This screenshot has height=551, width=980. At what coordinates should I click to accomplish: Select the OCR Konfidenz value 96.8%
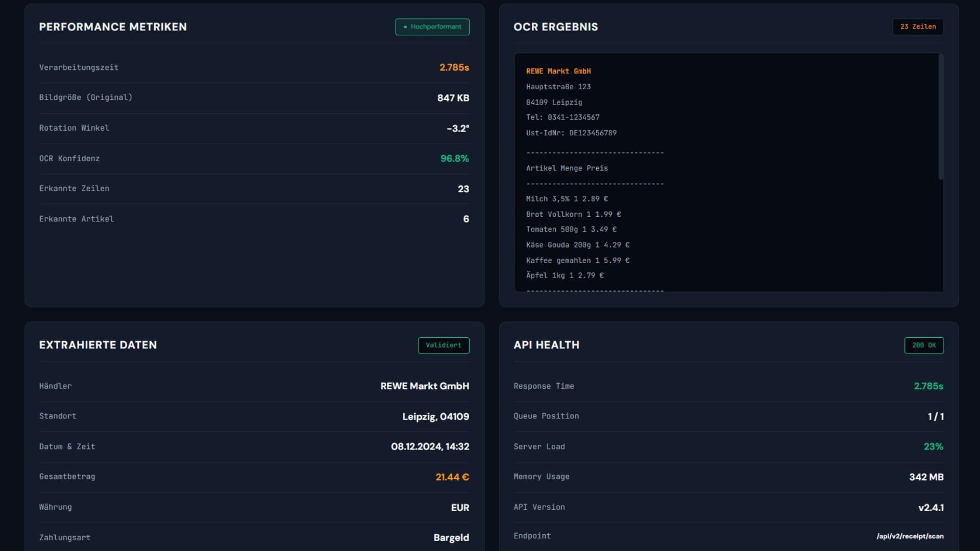click(455, 158)
